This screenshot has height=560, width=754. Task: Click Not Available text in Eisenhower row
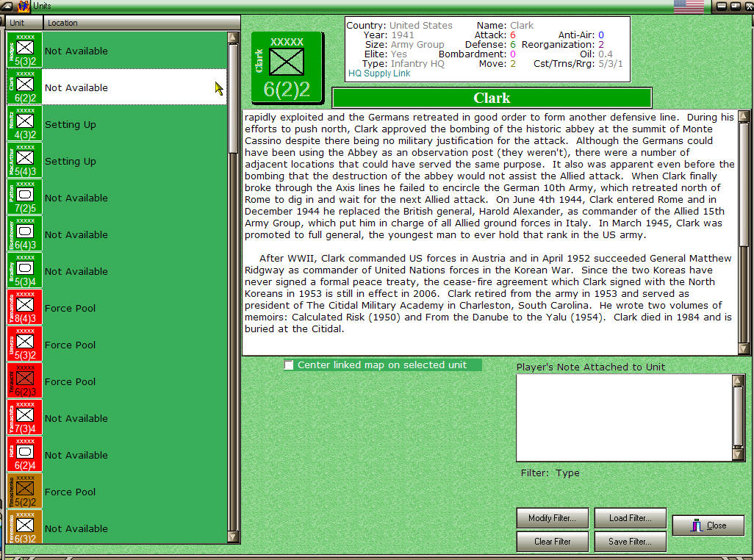(76, 235)
